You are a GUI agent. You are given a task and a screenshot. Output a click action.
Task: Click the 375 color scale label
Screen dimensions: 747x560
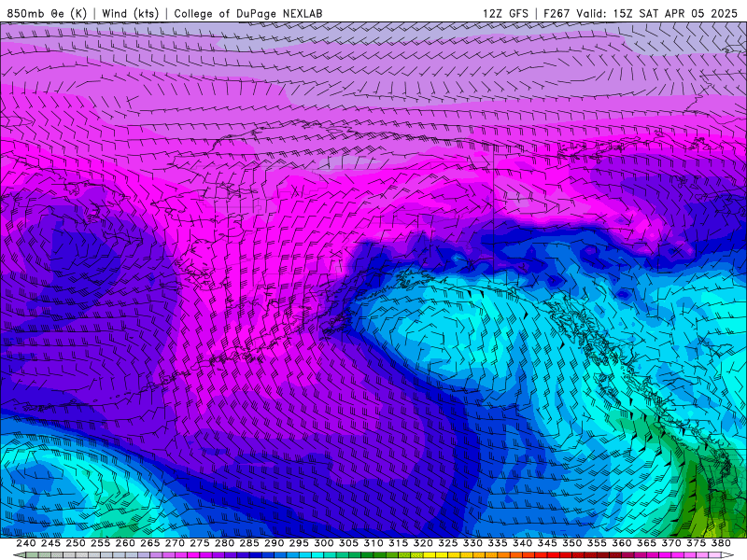pyautogui.click(x=696, y=543)
